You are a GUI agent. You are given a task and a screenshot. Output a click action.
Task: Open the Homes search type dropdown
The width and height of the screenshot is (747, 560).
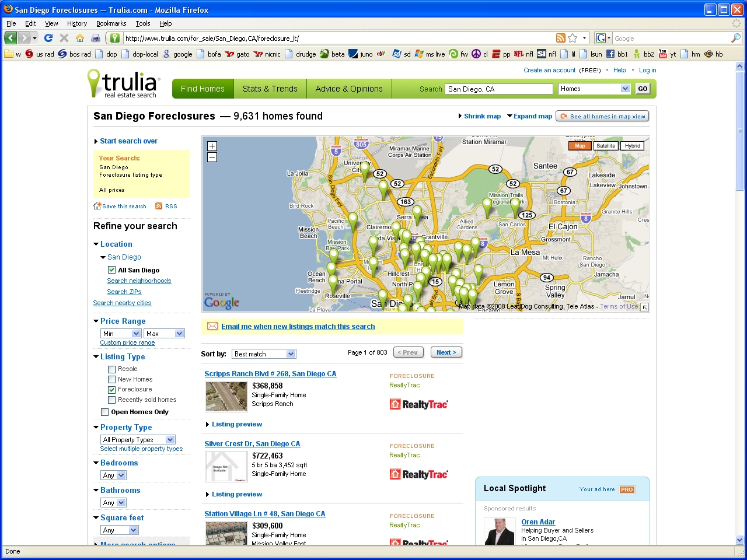click(594, 89)
